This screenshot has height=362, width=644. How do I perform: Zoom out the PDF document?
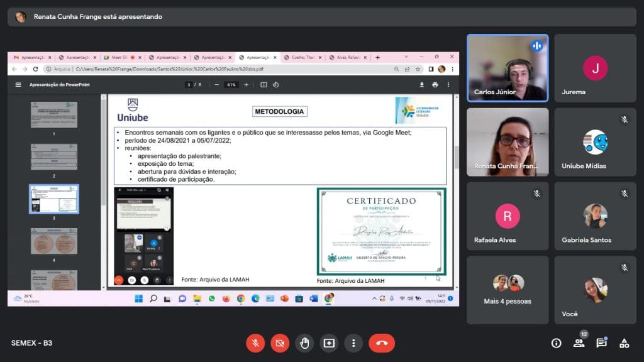tap(216, 85)
